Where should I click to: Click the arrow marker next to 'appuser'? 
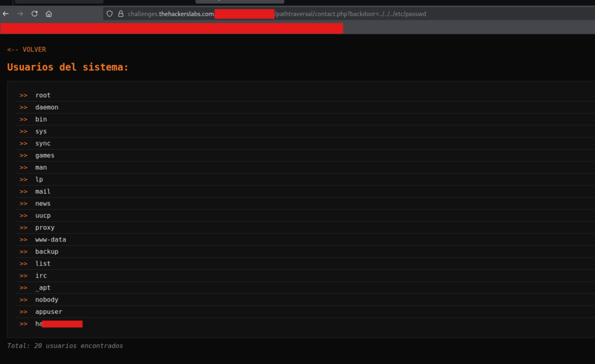coord(23,312)
